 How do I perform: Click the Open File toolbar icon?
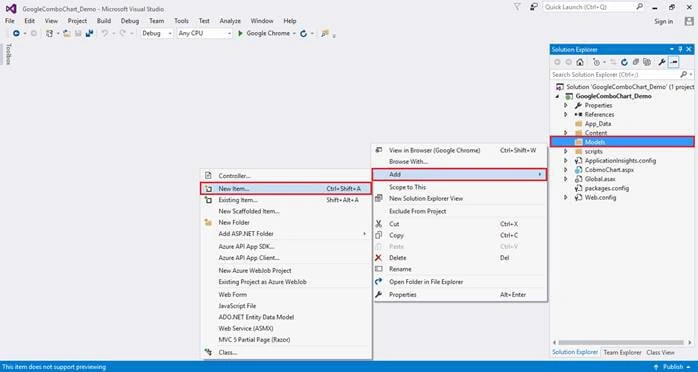point(67,33)
